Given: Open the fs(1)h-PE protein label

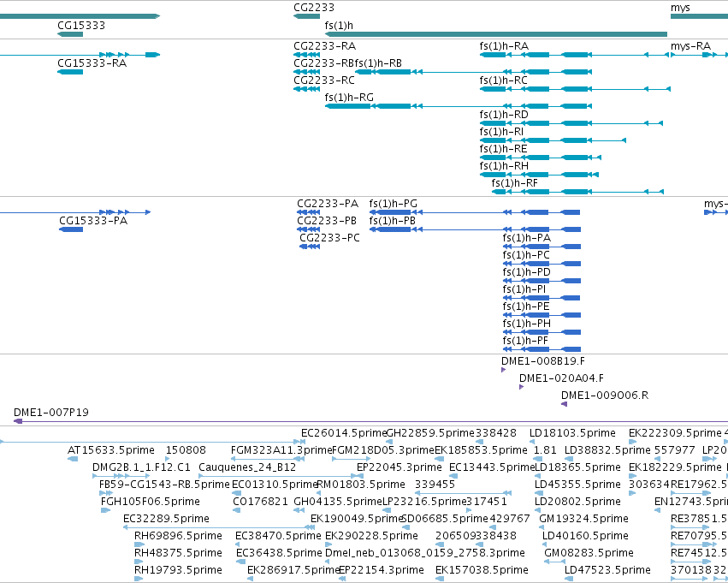Looking at the screenshot, I should tap(526, 307).
